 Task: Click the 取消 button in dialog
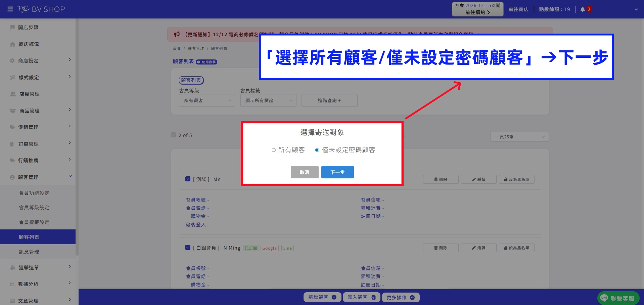305,172
